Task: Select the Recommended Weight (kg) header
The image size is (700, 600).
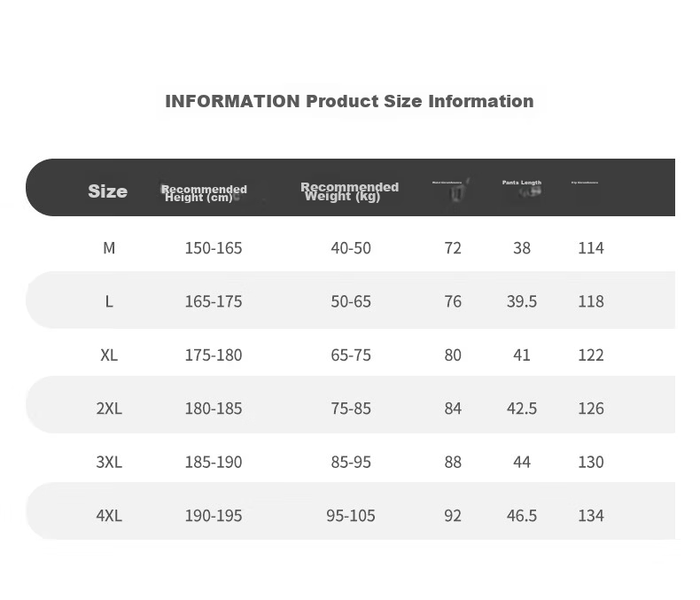Action: click(349, 191)
